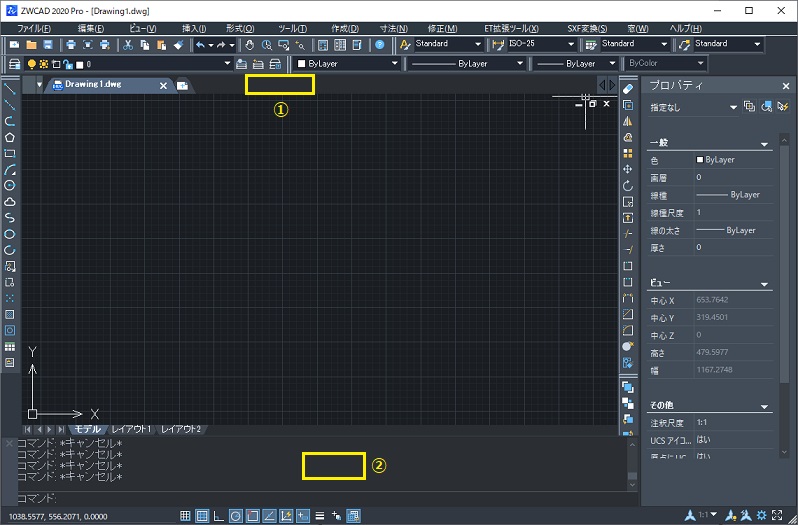Close the Drawing1.dwg tab
The image size is (798, 525).
(x=163, y=86)
